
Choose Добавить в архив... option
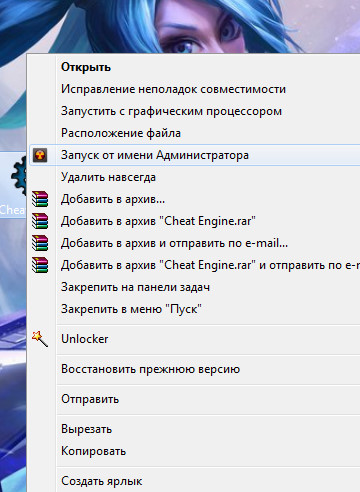click(113, 199)
